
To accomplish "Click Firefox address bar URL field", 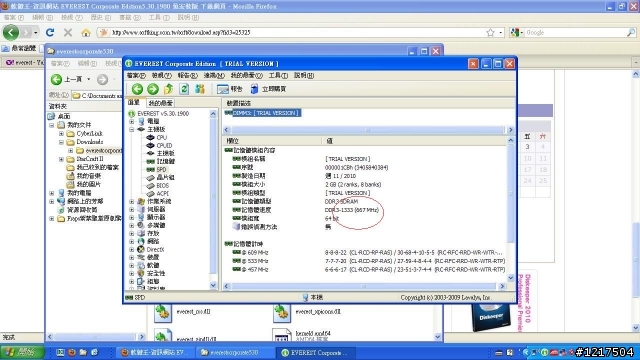I will coord(294,32).
